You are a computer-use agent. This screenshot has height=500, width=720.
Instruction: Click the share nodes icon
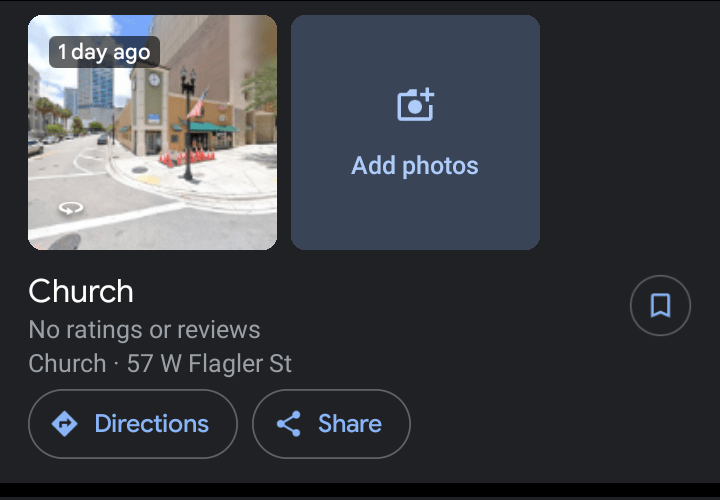289,423
